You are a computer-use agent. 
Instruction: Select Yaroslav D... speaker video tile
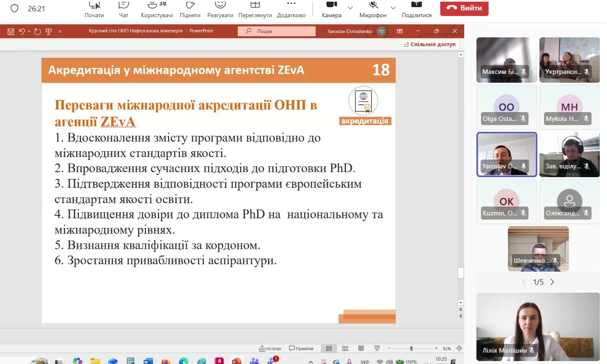507,155
